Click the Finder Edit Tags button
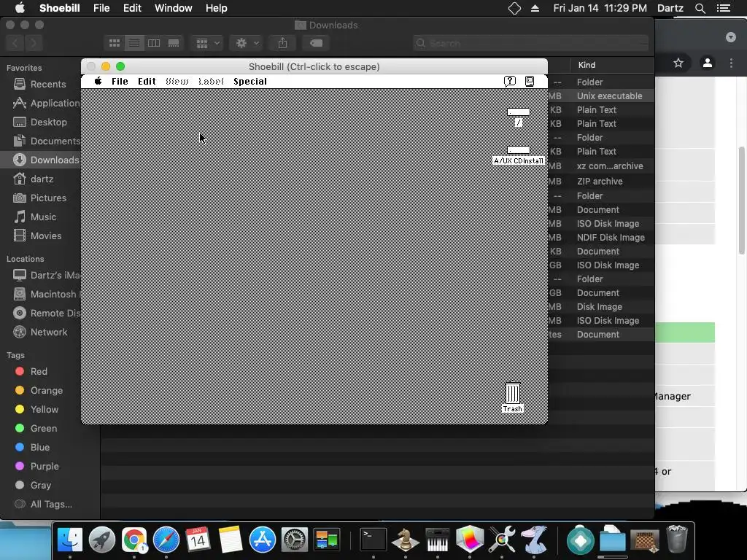 [316, 43]
